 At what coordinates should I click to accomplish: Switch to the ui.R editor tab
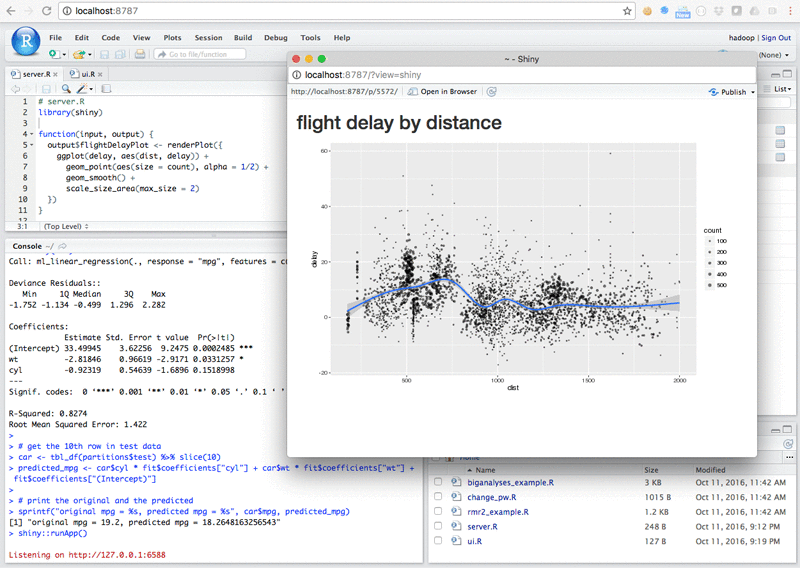(84, 74)
